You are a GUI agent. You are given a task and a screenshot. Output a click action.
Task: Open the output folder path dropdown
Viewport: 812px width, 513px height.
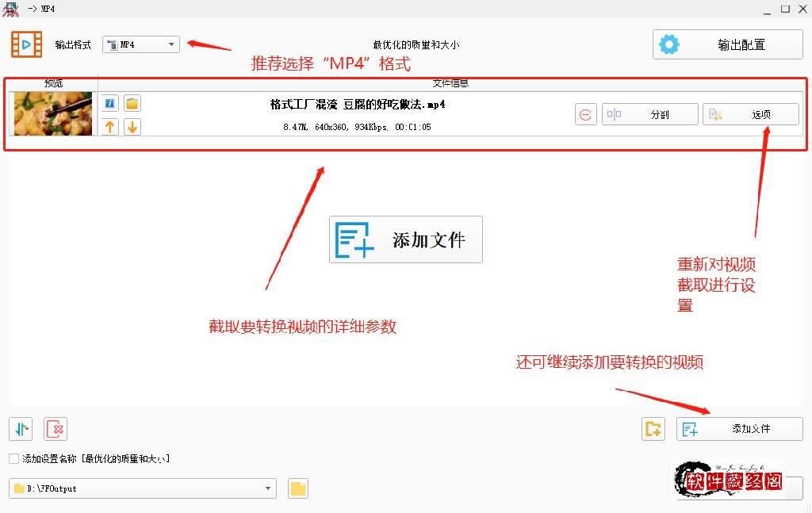[x=267, y=488]
